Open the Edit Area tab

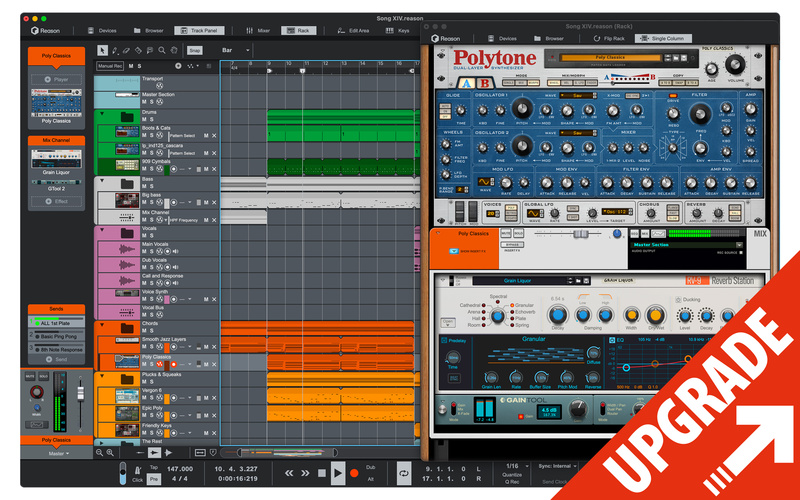coord(353,31)
